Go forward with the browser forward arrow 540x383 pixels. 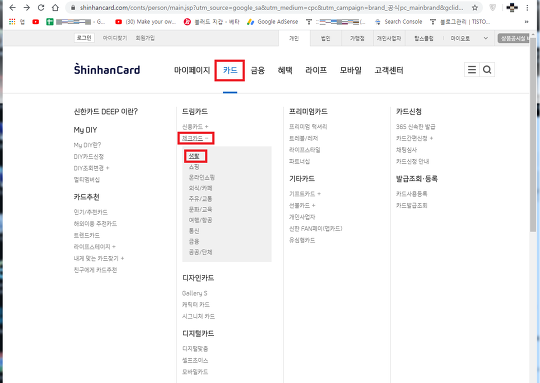(27, 8)
